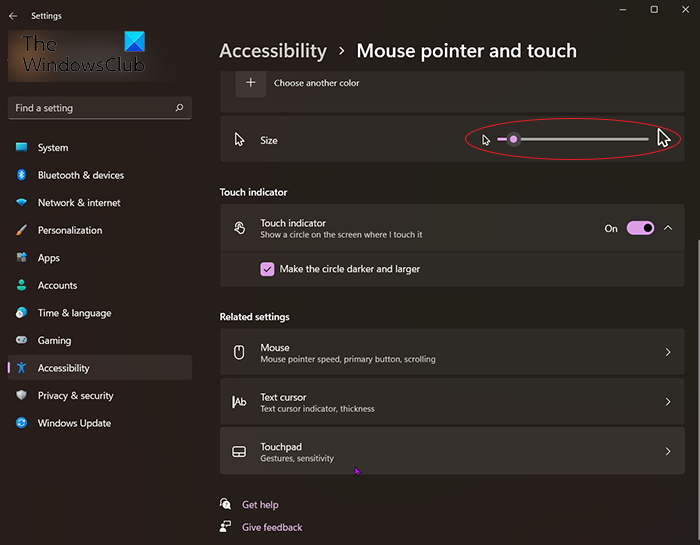Open Text cursor settings via its chevron
Image resolution: width=700 pixels, height=545 pixels.
(668, 402)
